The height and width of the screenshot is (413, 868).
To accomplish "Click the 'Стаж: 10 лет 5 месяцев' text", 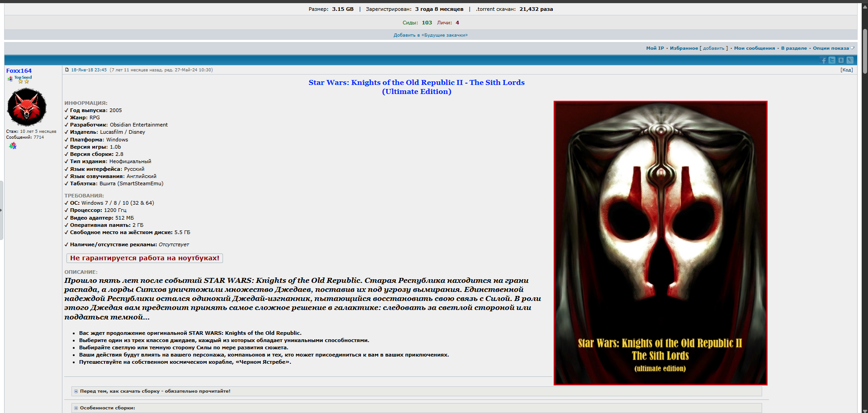I will point(31,131).
